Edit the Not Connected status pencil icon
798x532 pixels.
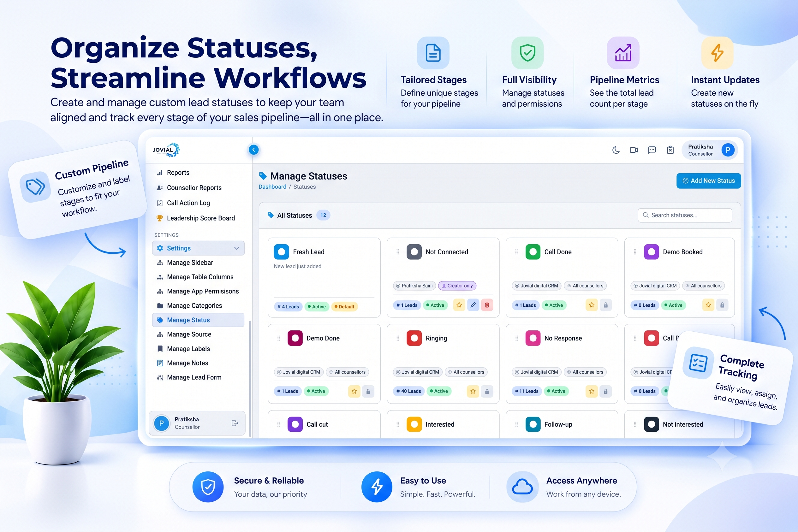pos(473,305)
